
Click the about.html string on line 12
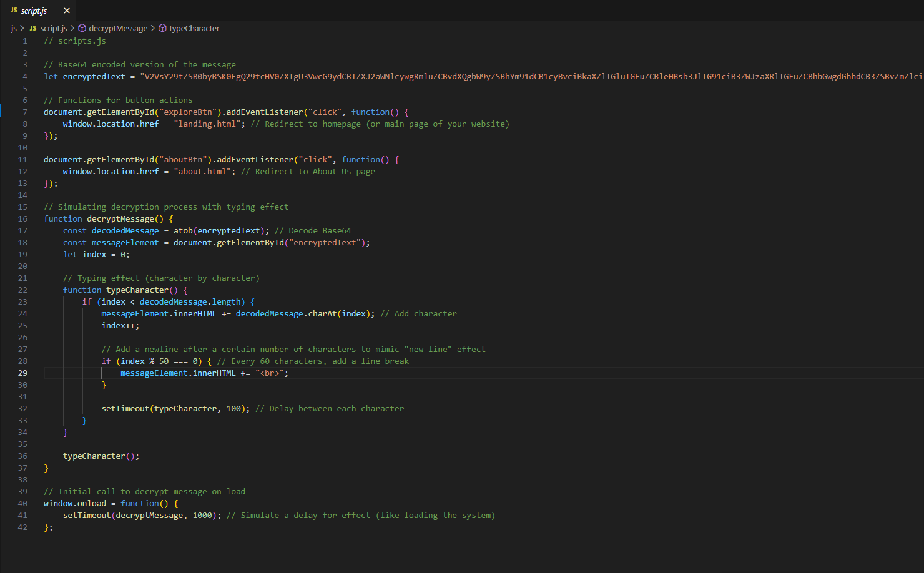tap(202, 171)
